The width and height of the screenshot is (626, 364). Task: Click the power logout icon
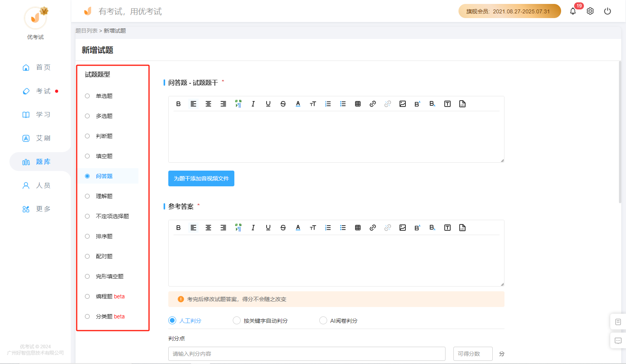pos(608,11)
